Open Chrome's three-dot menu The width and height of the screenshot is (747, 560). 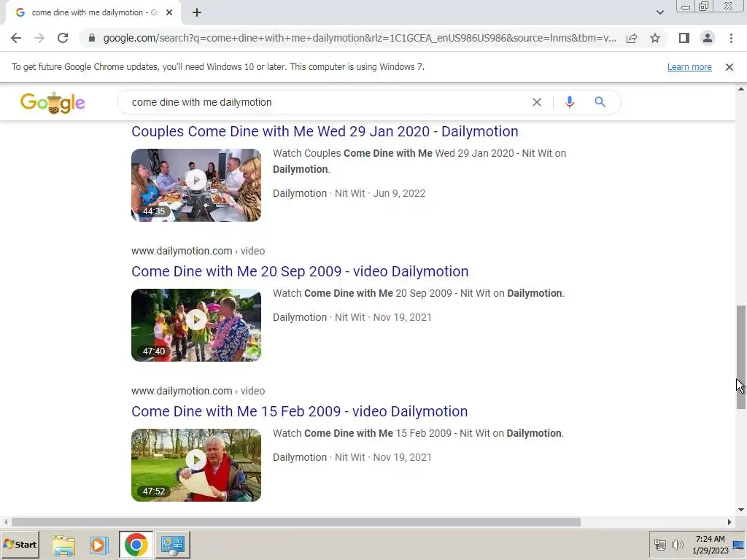[x=731, y=38]
